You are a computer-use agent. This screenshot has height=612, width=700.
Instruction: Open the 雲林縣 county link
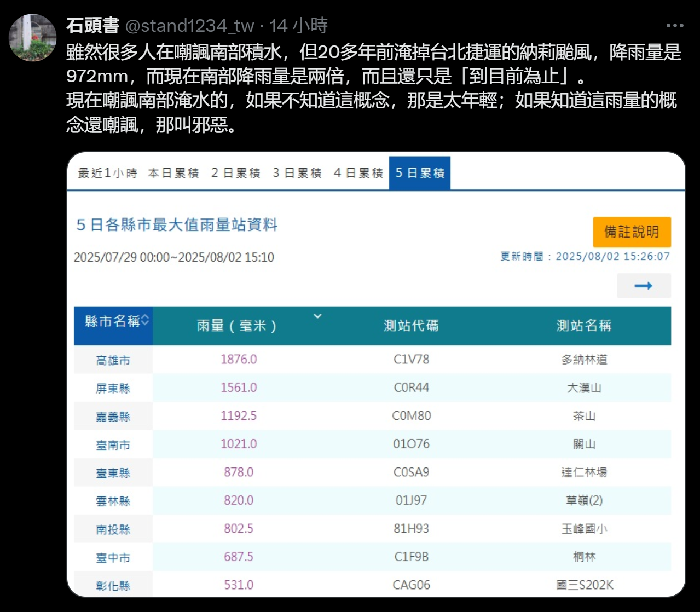(x=113, y=501)
